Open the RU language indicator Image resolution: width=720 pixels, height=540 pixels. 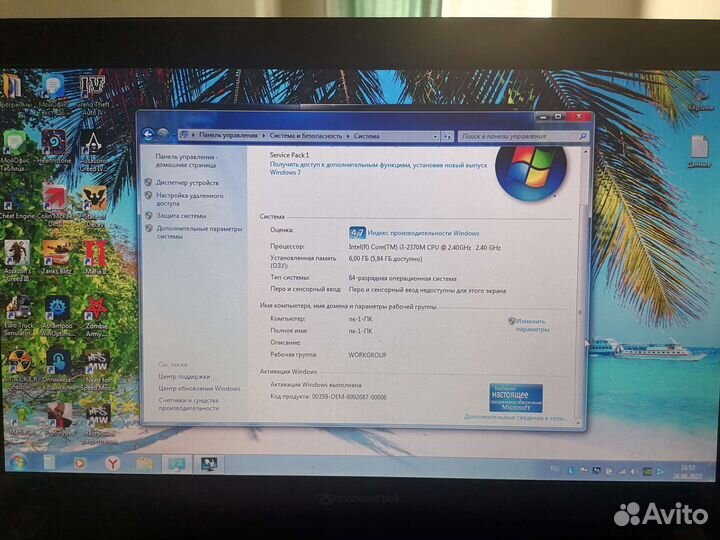click(555, 469)
